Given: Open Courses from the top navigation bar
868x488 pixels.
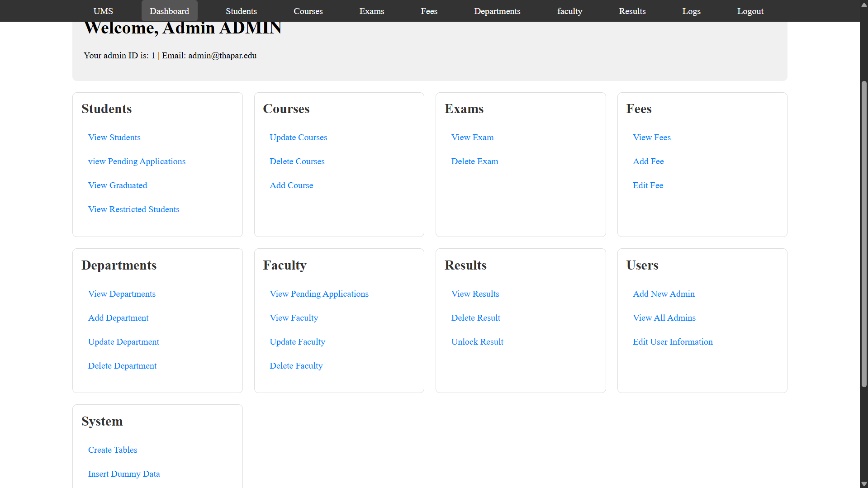Looking at the screenshot, I should tap(308, 11).
